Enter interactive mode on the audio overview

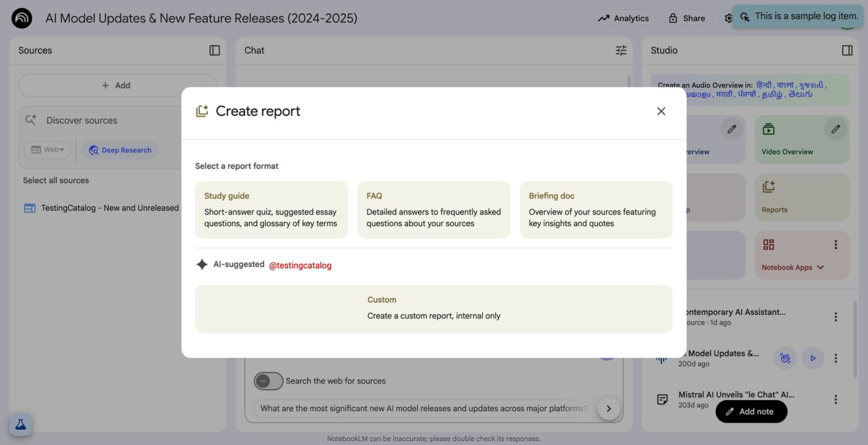785,357
